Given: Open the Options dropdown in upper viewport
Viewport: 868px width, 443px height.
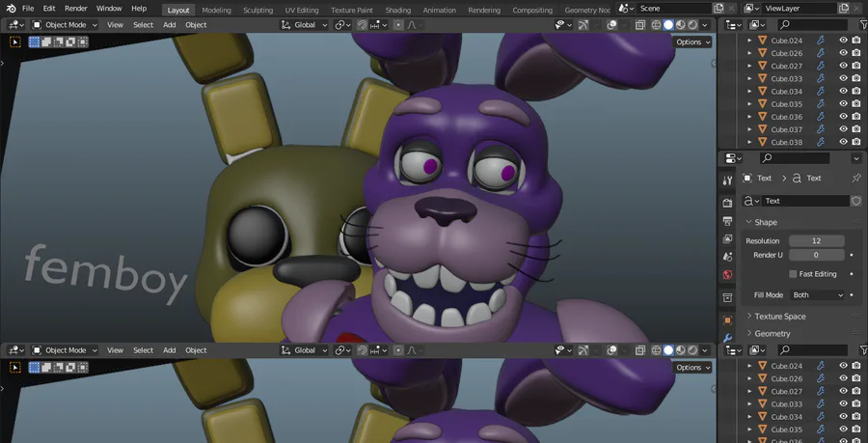Looking at the screenshot, I should coord(692,42).
